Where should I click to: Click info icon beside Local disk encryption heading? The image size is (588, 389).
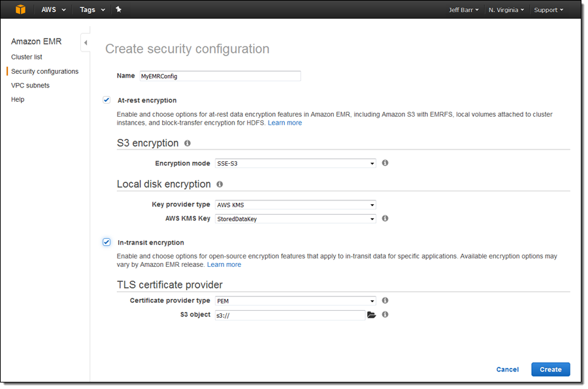click(x=220, y=184)
